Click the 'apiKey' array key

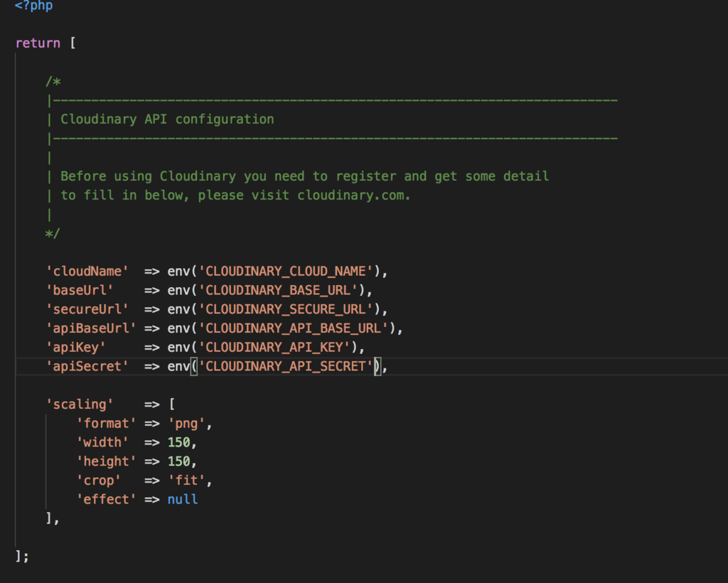pyautogui.click(x=75, y=347)
